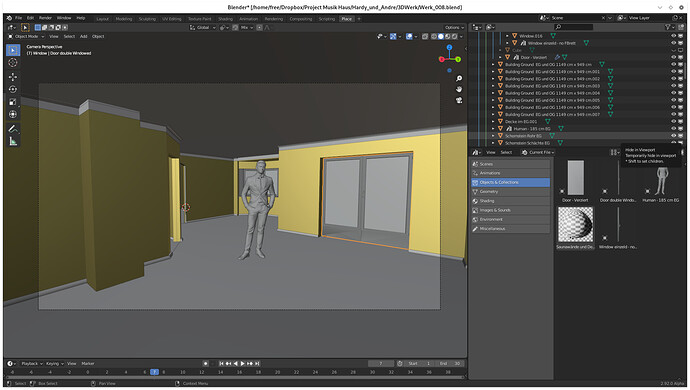
Task: Select the Measure tool
Action: [x=13, y=142]
